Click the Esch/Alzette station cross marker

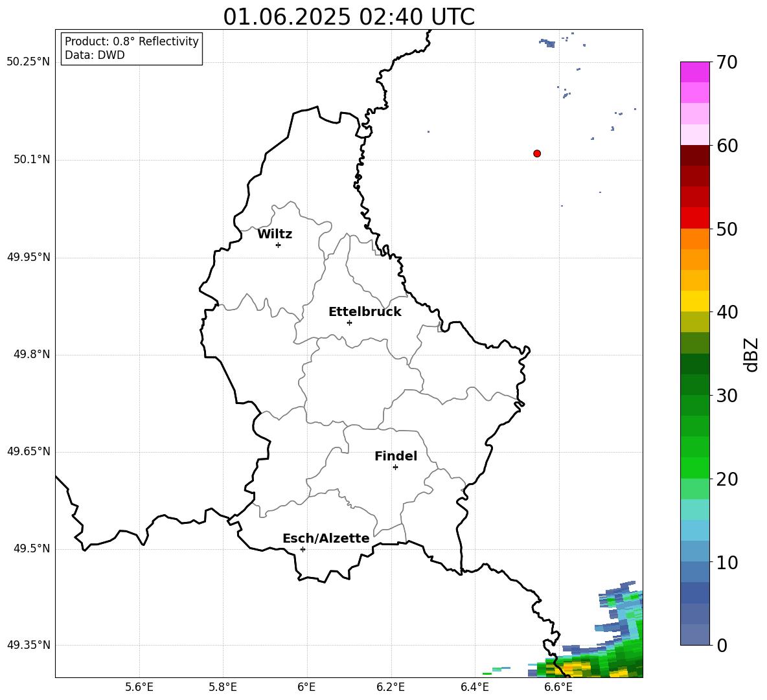point(303,549)
